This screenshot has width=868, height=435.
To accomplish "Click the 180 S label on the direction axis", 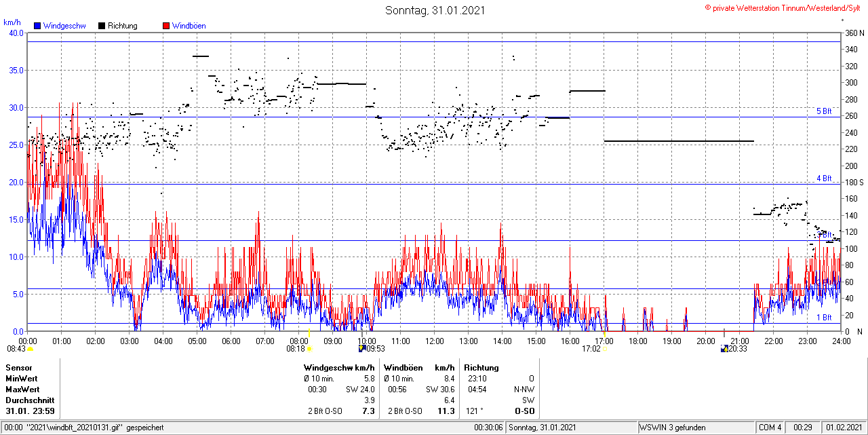I will pos(854,182).
